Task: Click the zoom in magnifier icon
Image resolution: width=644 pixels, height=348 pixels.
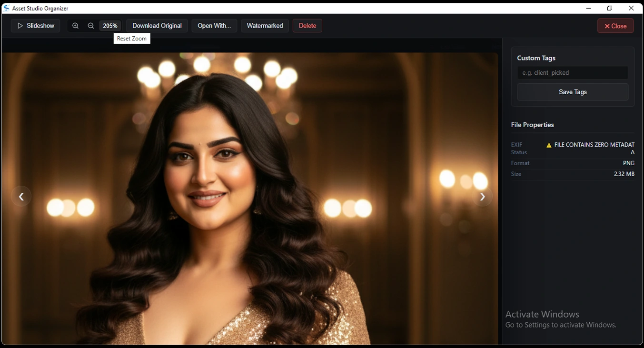Action: [x=75, y=26]
